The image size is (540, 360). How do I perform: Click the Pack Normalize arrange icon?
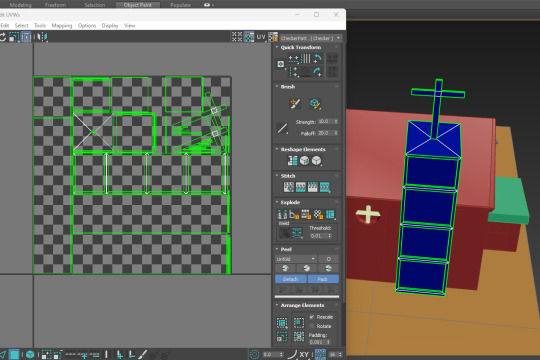(299, 336)
